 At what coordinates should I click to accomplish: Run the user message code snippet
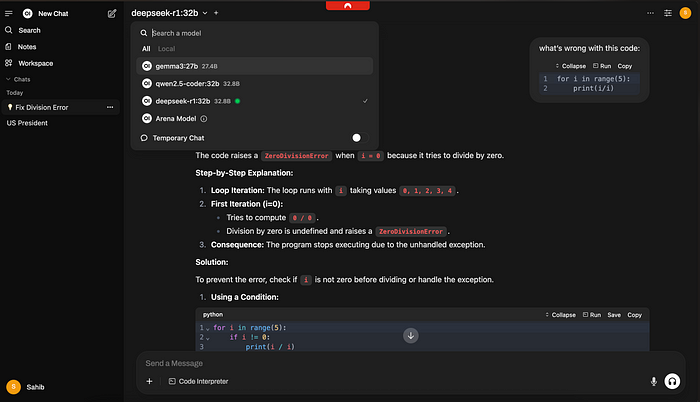tap(602, 66)
